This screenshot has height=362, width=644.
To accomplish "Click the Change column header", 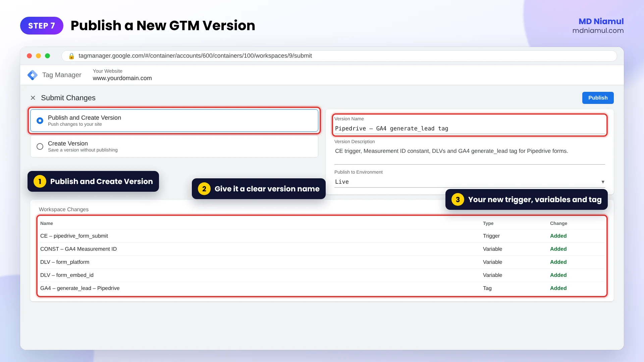I will pyautogui.click(x=558, y=224).
